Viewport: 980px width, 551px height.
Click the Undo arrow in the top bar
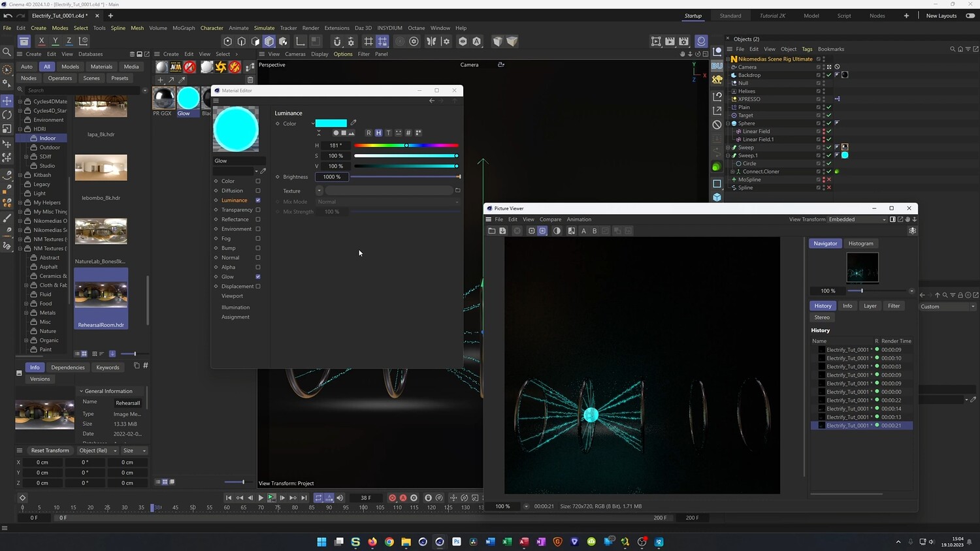8,16
